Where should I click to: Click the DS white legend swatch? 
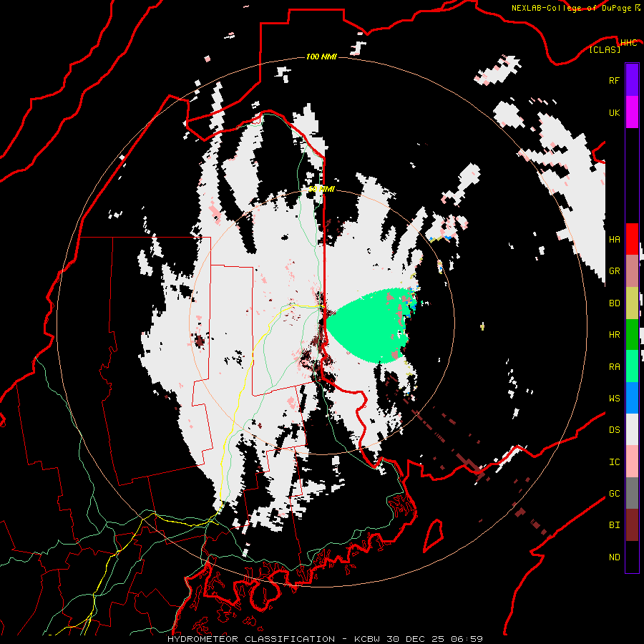(x=632, y=429)
